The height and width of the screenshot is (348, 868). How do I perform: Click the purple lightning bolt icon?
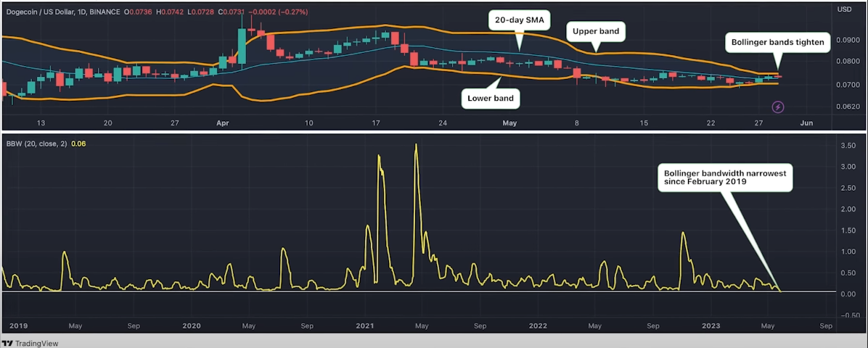click(779, 107)
